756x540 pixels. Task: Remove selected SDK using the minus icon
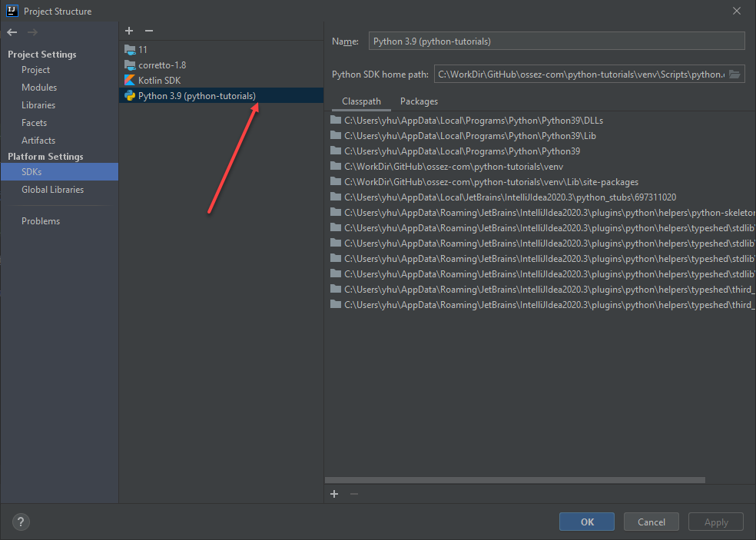pyautogui.click(x=148, y=31)
